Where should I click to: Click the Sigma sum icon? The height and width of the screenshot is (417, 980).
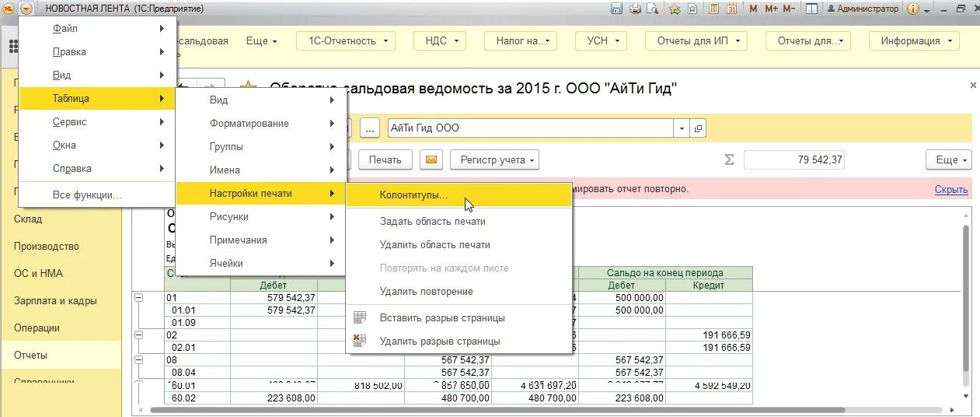[729, 159]
